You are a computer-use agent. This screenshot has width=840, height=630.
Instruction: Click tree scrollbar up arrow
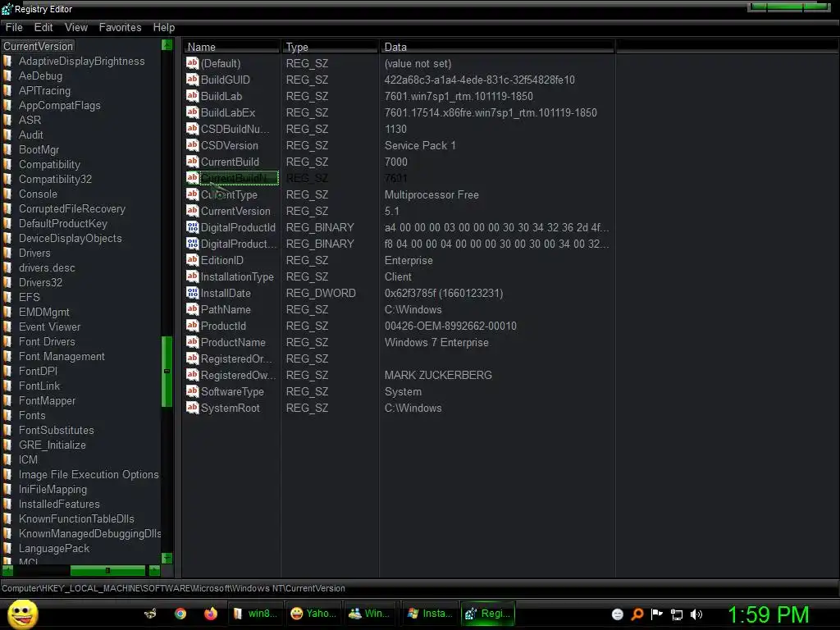click(x=167, y=45)
